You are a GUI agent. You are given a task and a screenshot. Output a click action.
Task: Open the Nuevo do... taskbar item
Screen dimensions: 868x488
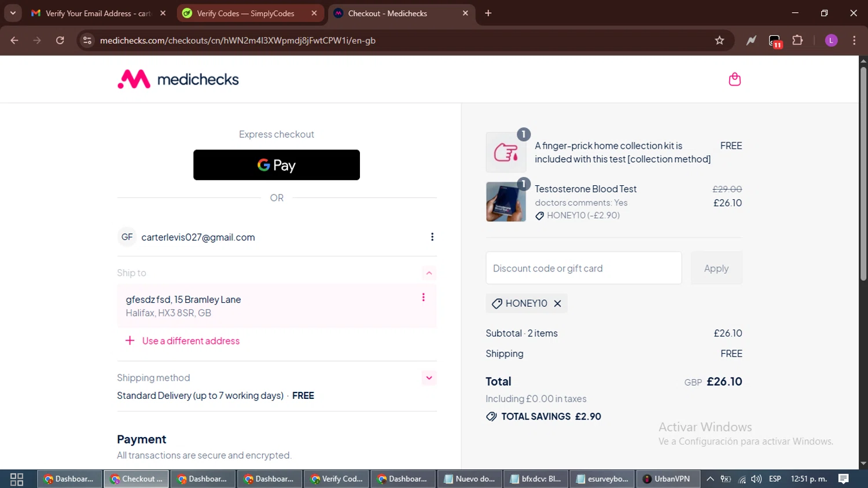(x=469, y=479)
